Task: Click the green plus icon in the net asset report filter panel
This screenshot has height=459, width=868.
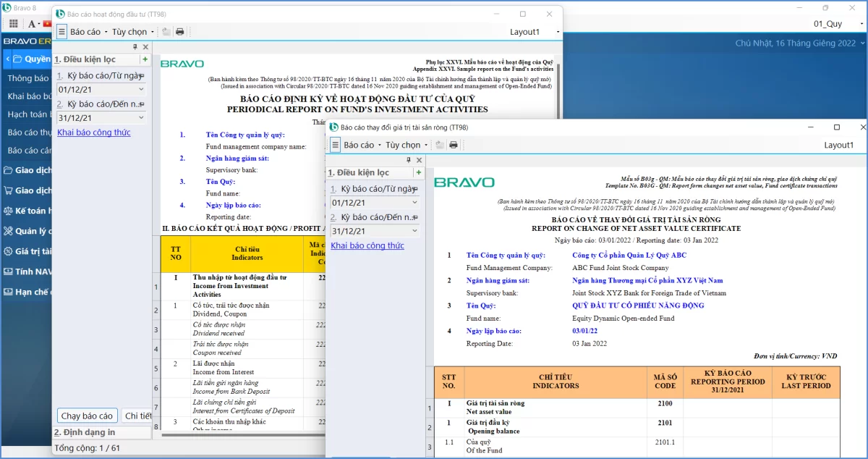Action: [x=419, y=172]
